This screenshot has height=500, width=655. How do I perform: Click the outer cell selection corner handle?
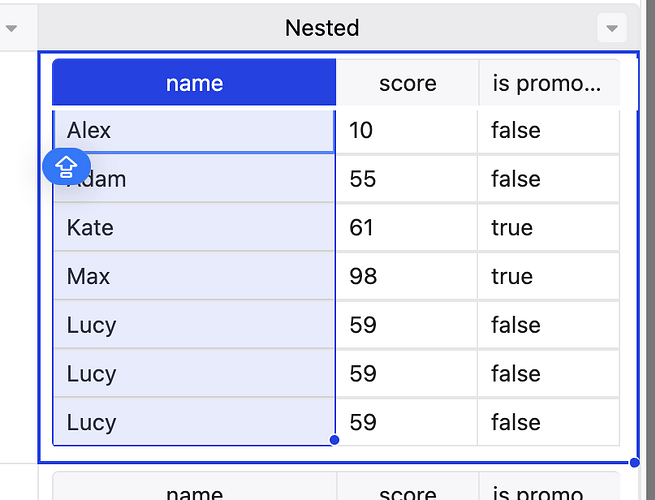(x=635, y=462)
